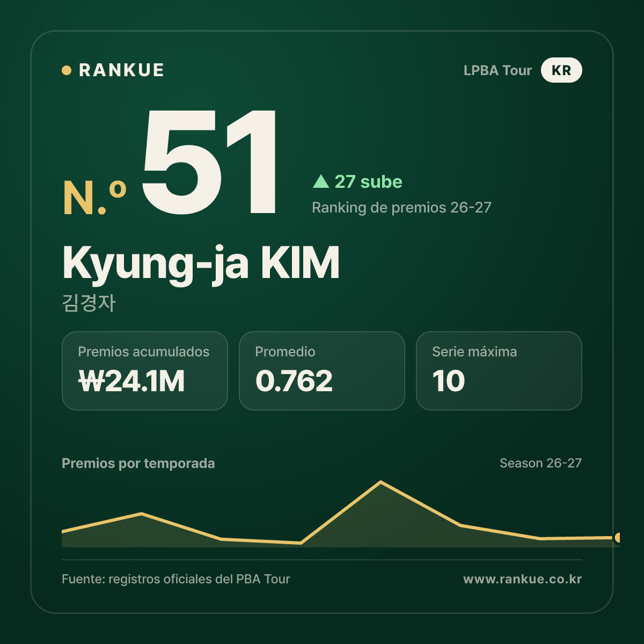Click the player name Kyung-ja KIM
644x644 pixels.
pos(201,264)
